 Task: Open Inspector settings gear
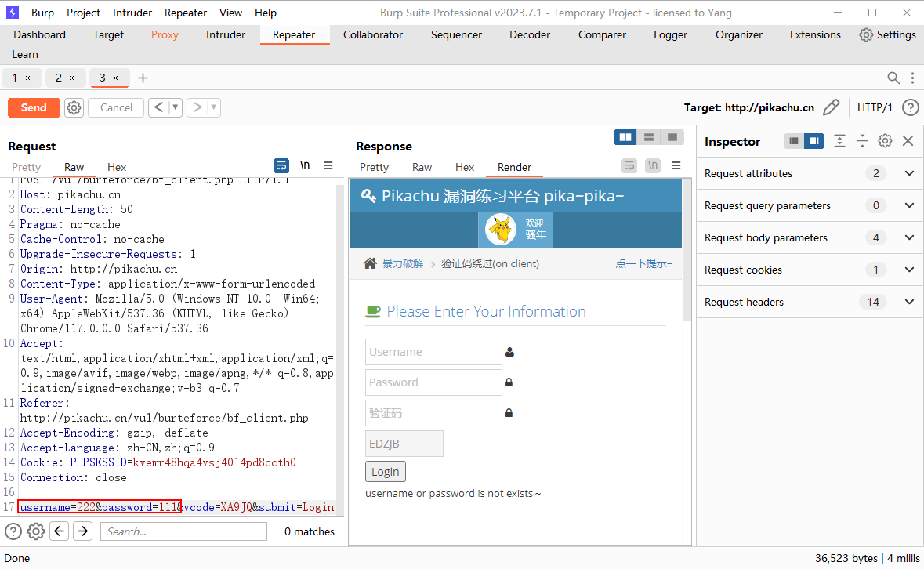885,141
